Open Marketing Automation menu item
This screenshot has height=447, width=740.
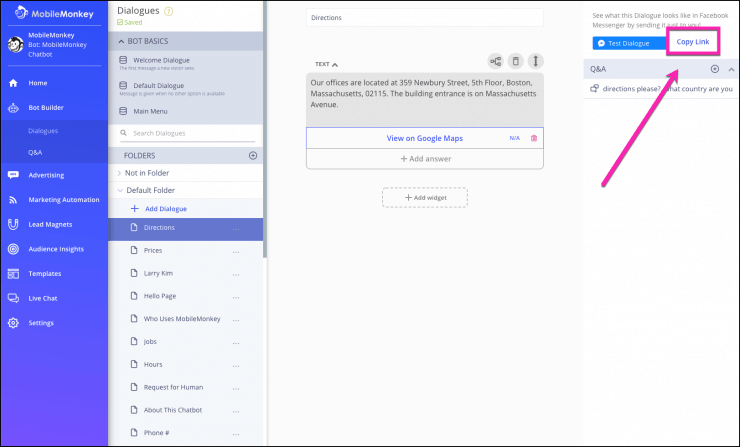coord(64,200)
